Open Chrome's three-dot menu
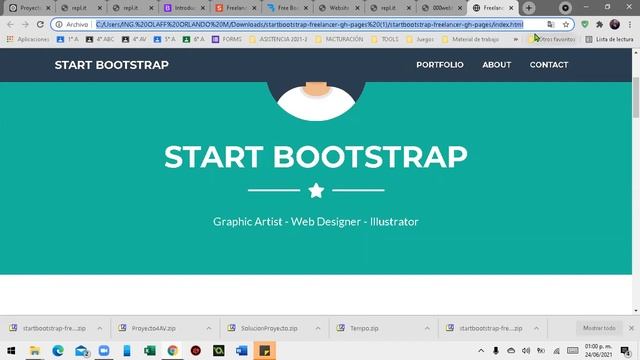Screen dimensions: 640x360 (630, 24)
